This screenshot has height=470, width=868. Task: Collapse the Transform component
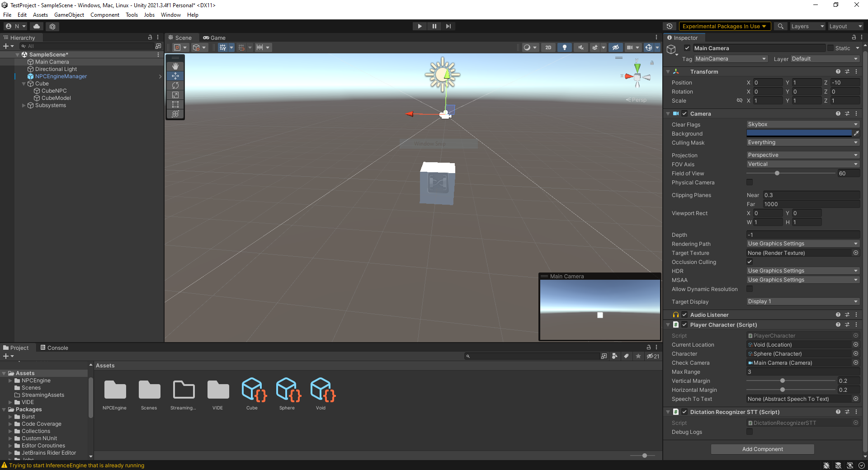coord(668,72)
